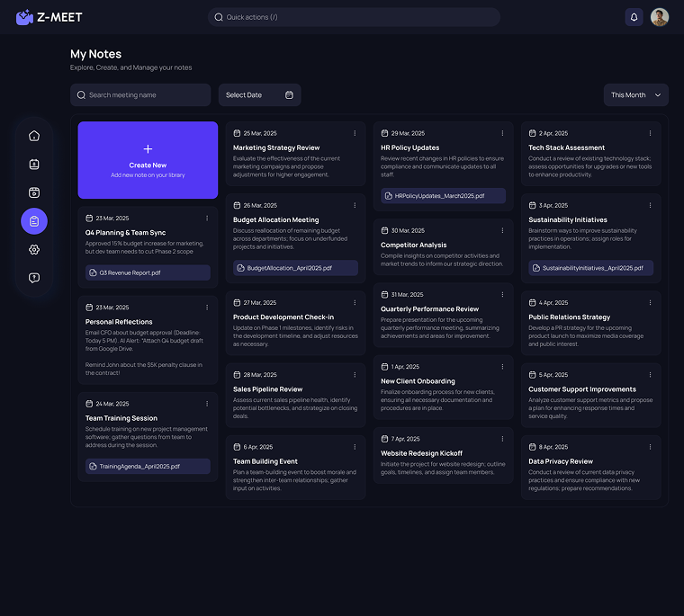The height and width of the screenshot is (616, 684).
Task: Open options menu for Quarterly Performance Review
Action: click(x=502, y=294)
